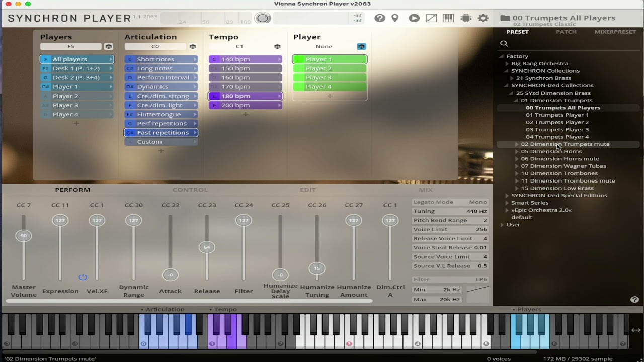
Task: Expand the Smart Series folder
Action: [507, 203]
